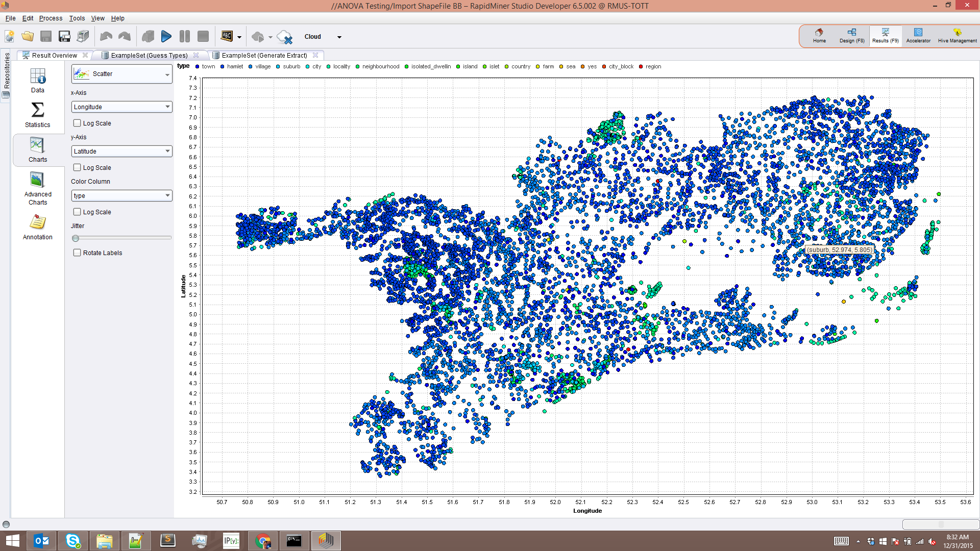Open a process using the folder icon
Viewport: 980px width, 551px height.
28,36
